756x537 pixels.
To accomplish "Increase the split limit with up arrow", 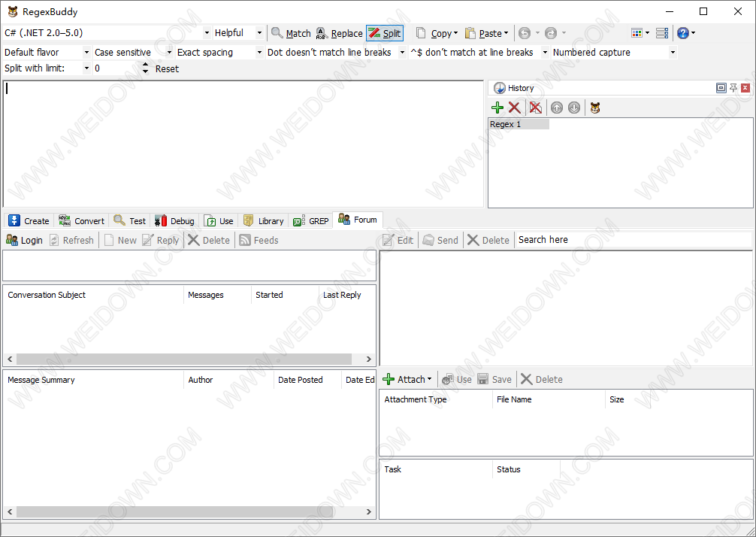I will pyautogui.click(x=146, y=65).
